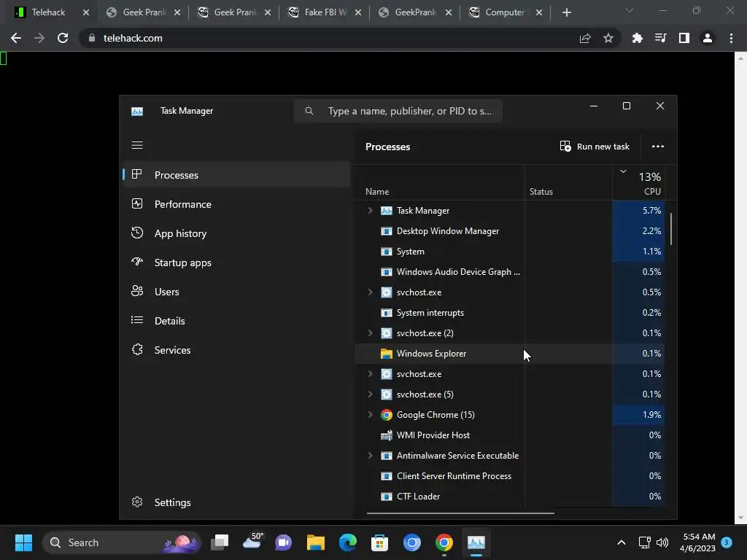Open the volume control in system tray
The width and height of the screenshot is (747, 560).
coord(662,542)
